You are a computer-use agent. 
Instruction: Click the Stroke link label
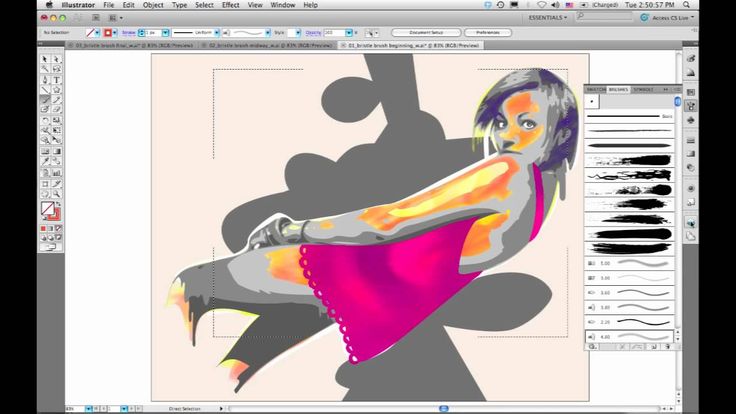tap(129, 32)
